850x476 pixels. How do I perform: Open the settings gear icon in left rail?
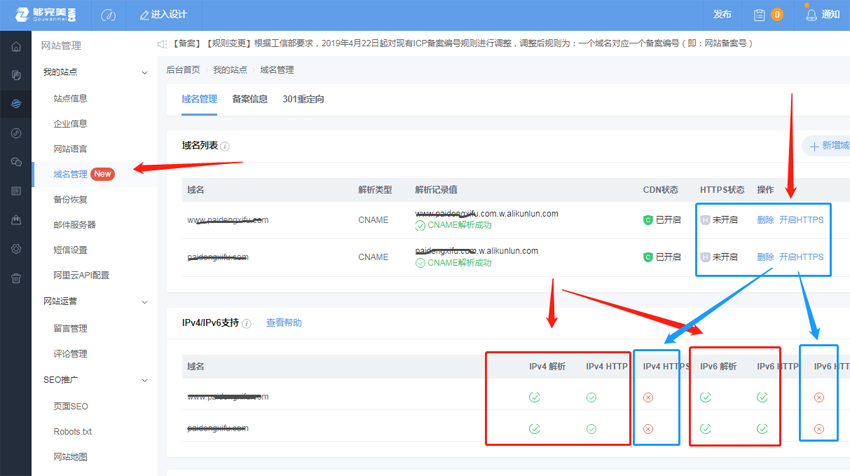[x=16, y=249]
